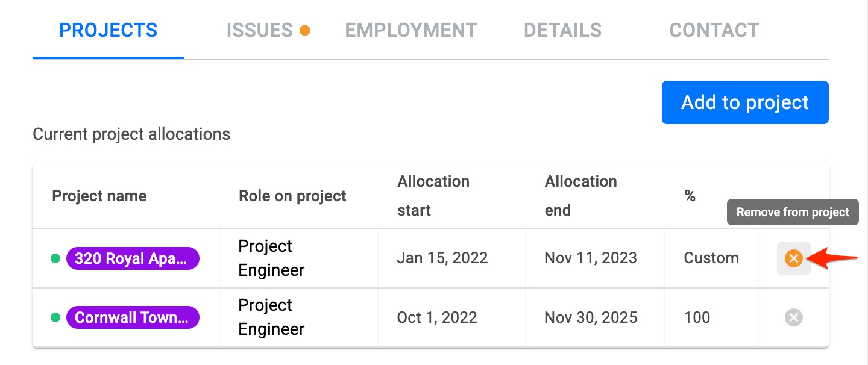
Task: Click the Add to project button
Action: 745,102
